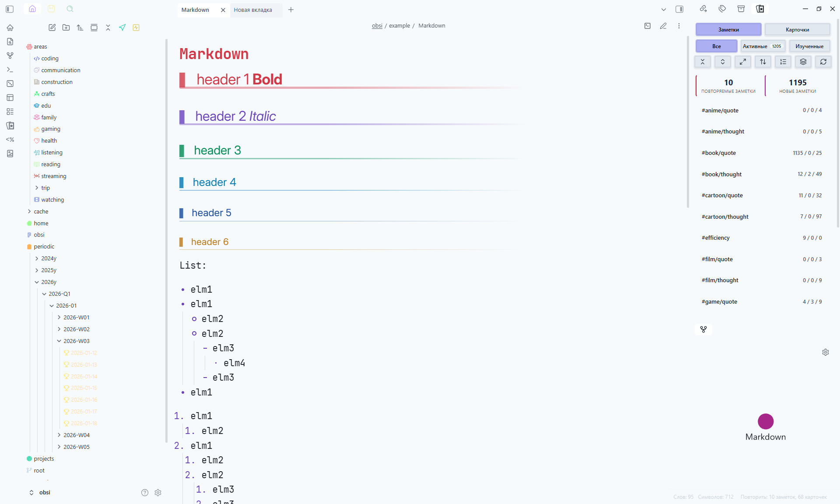This screenshot has height=504, width=840.
Task: Click the checklist ribbon icon
Action: pos(10,112)
